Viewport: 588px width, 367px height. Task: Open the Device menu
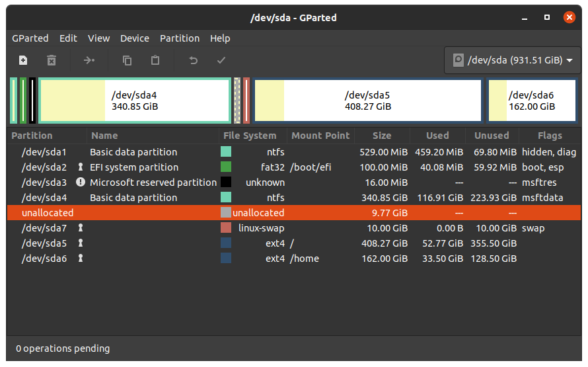(135, 38)
